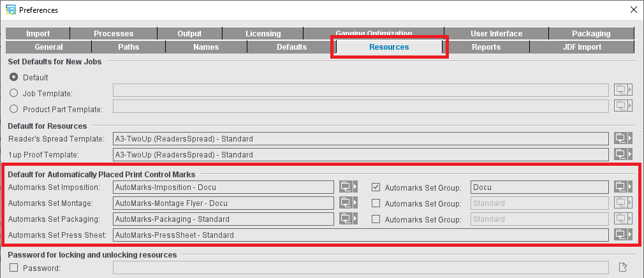Go to the Packaging tab
This screenshot has height=278, width=644.
(590, 34)
